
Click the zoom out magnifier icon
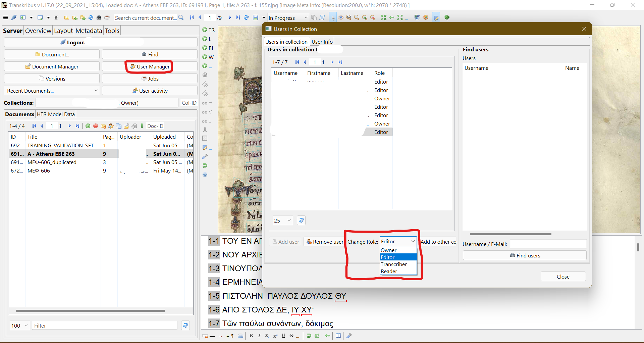(x=373, y=17)
